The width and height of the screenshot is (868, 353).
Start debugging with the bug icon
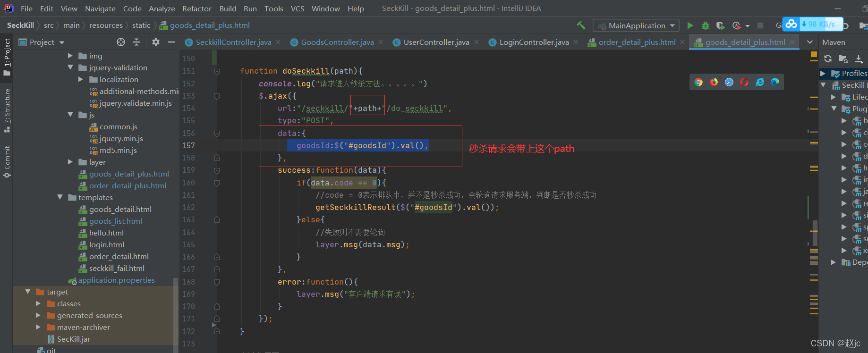[706, 25]
